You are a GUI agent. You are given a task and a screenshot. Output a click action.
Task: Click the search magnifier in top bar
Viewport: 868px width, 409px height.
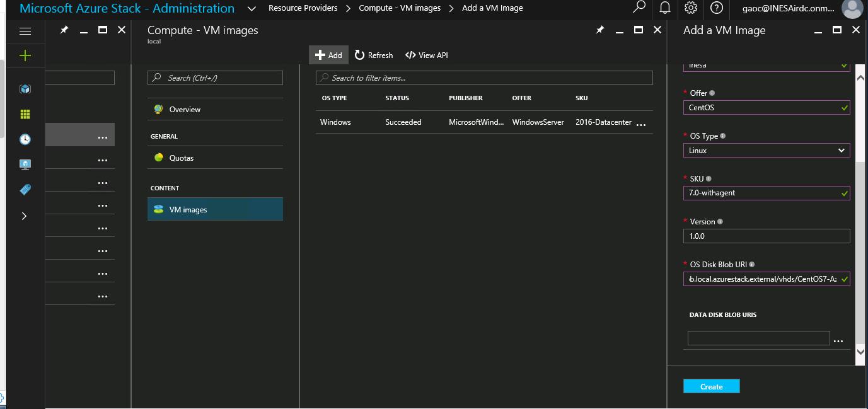click(x=639, y=8)
